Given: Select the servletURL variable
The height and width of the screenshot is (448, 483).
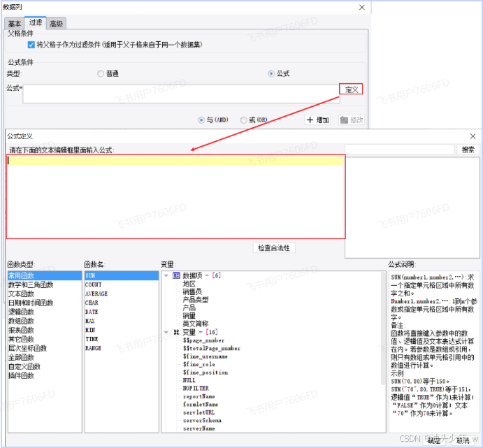Looking at the screenshot, I should (x=199, y=412).
